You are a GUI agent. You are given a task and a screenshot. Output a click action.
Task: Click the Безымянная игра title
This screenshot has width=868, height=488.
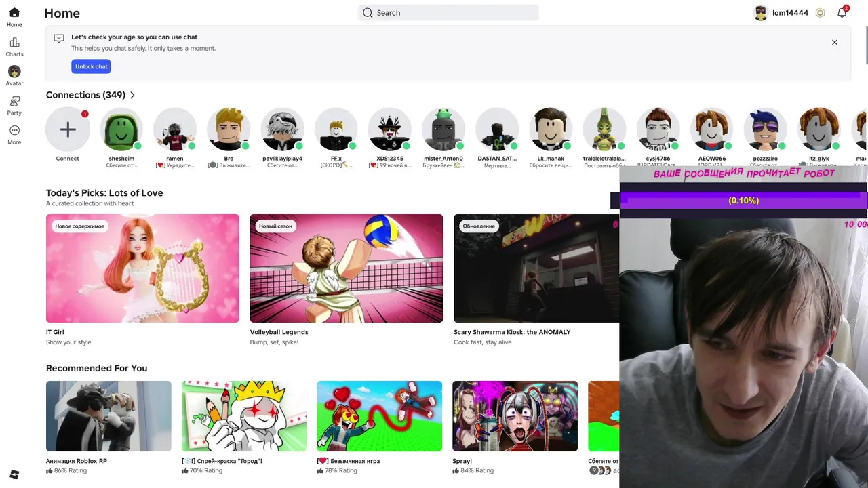[349, 461]
